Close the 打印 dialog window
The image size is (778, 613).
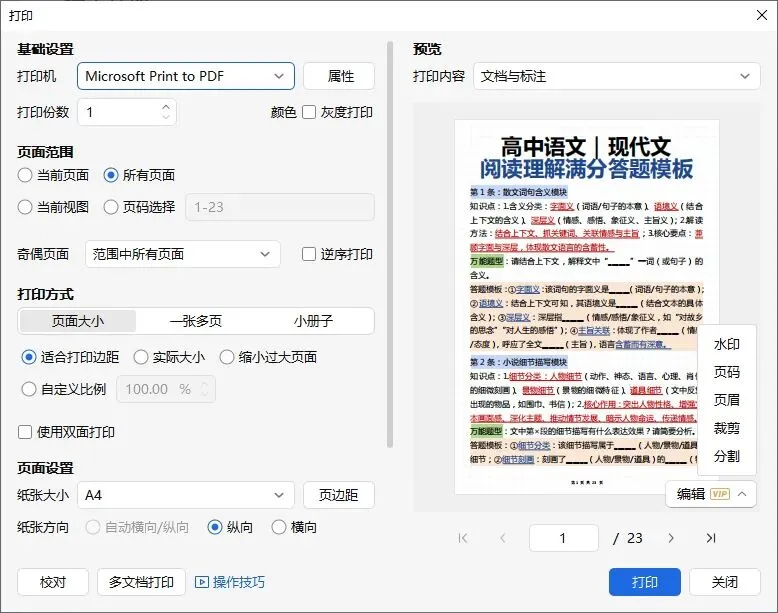click(762, 15)
